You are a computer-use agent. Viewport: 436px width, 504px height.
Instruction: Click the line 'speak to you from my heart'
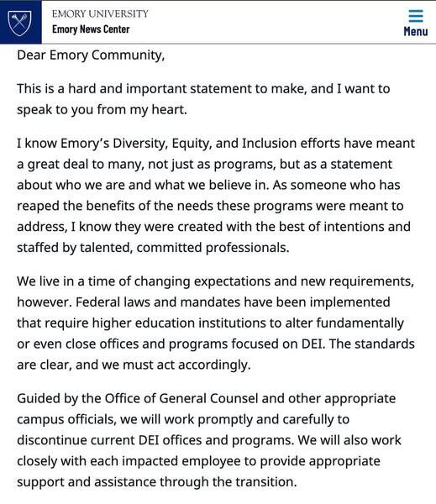coord(102,109)
